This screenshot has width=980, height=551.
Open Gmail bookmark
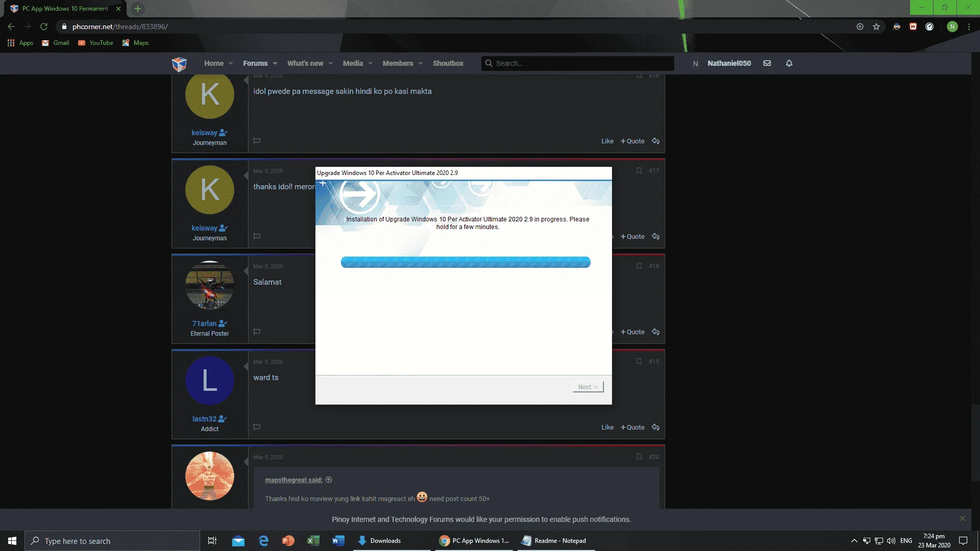(56, 43)
